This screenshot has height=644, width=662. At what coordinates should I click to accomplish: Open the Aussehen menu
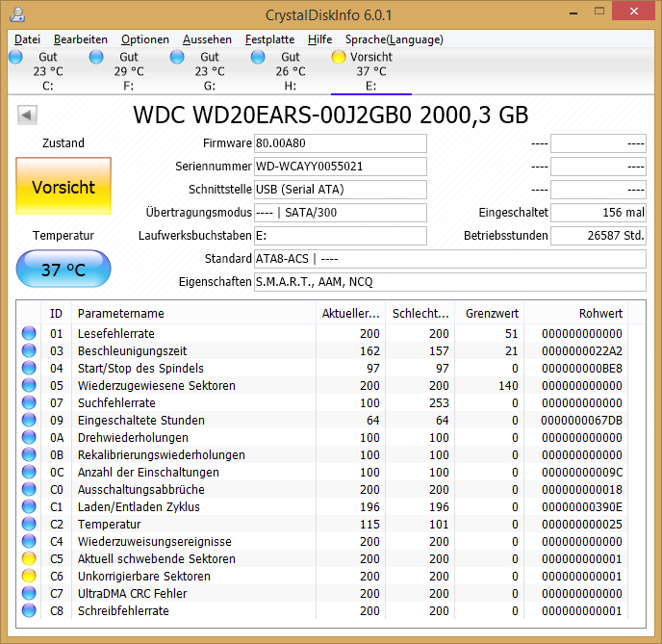(207, 39)
